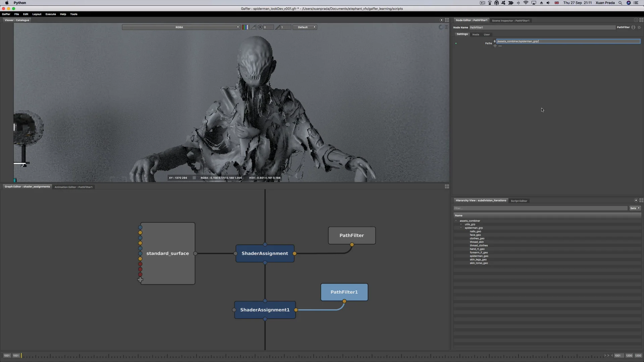Expand the utils_grp tree item
644x362 pixels.
point(461,224)
